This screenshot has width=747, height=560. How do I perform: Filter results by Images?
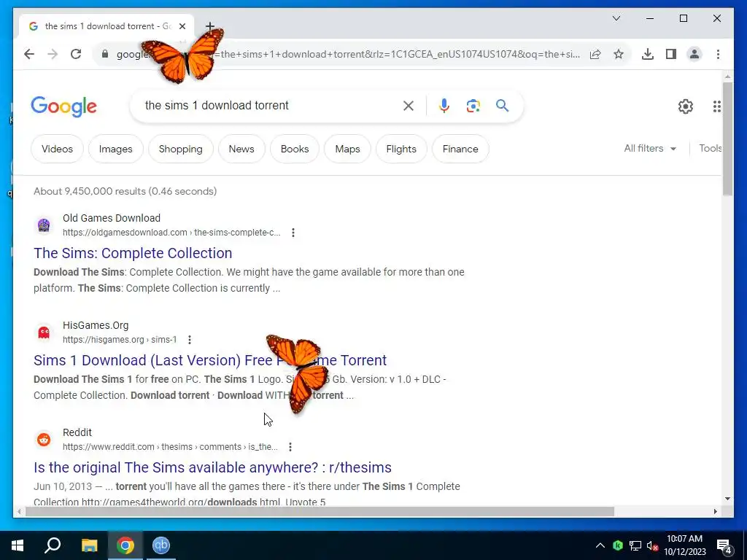tap(116, 149)
